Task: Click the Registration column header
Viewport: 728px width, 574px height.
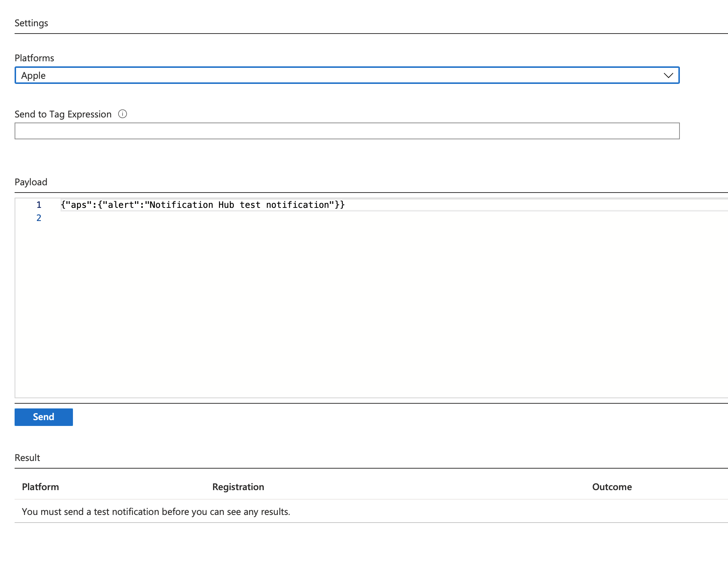Action: [238, 487]
